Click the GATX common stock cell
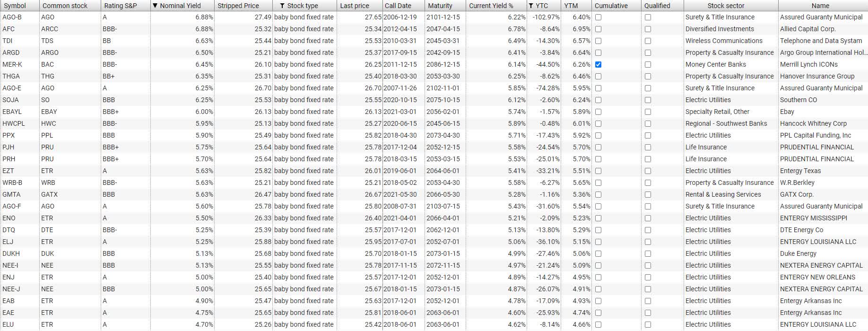The height and width of the screenshot is (331, 868). (x=70, y=194)
